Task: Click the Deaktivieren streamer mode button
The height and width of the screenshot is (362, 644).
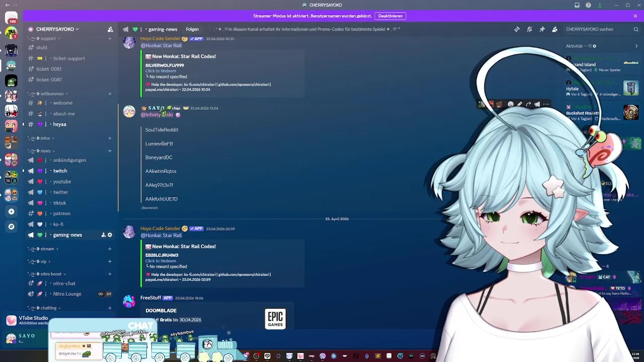Action: [390, 16]
